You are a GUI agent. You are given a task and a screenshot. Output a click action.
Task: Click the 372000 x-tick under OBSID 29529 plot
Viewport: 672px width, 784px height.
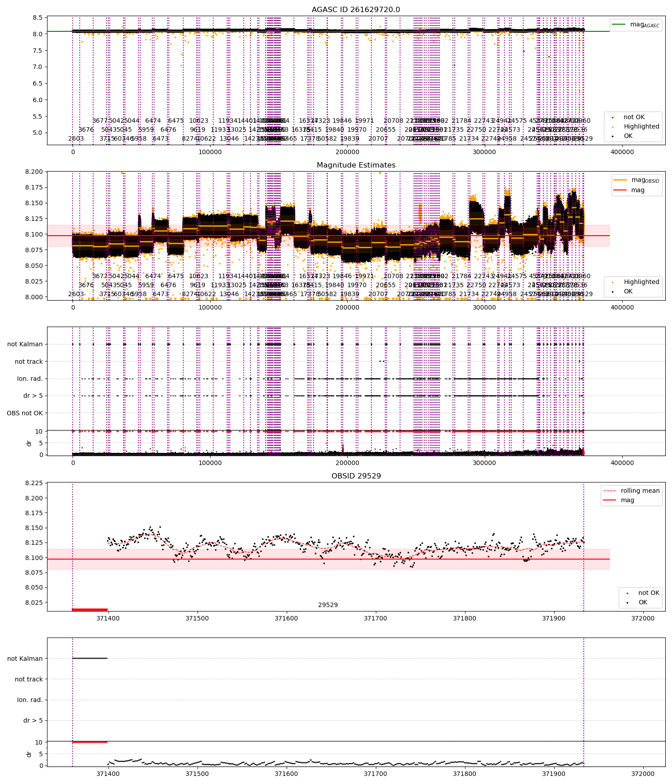[x=643, y=618]
